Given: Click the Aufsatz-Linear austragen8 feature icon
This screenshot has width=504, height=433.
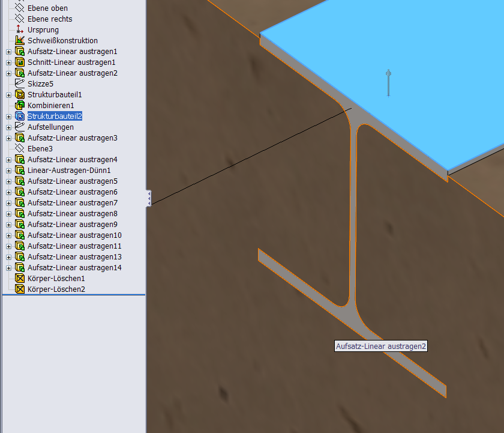Looking at the screenshot, I should (x=20, y=213).
